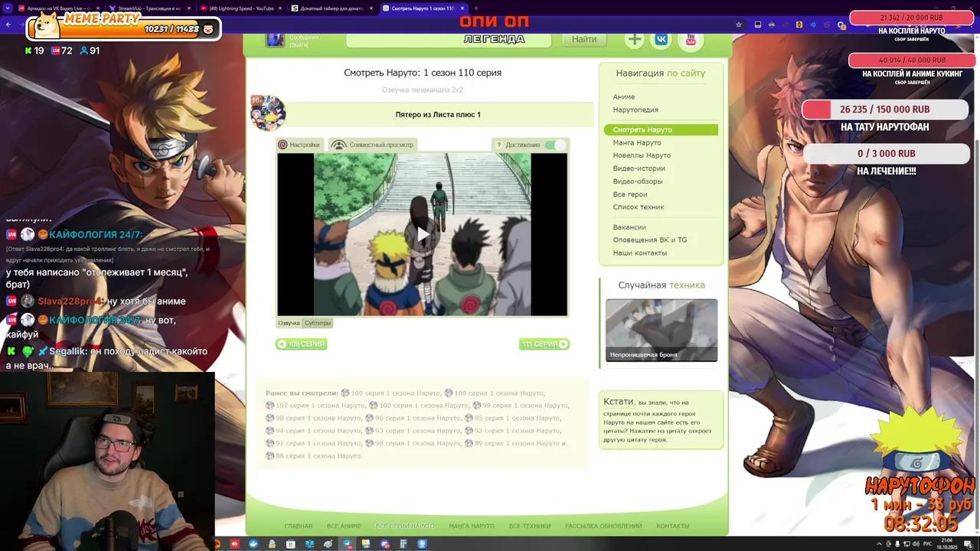
Task: Click footer link ВСЕ АНИМЕ
Action: 344,527
